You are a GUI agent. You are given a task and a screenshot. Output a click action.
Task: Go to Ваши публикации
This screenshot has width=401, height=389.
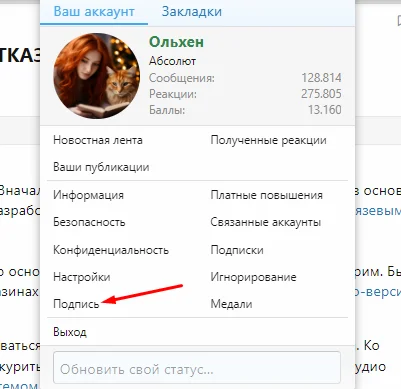click(101, 167)
